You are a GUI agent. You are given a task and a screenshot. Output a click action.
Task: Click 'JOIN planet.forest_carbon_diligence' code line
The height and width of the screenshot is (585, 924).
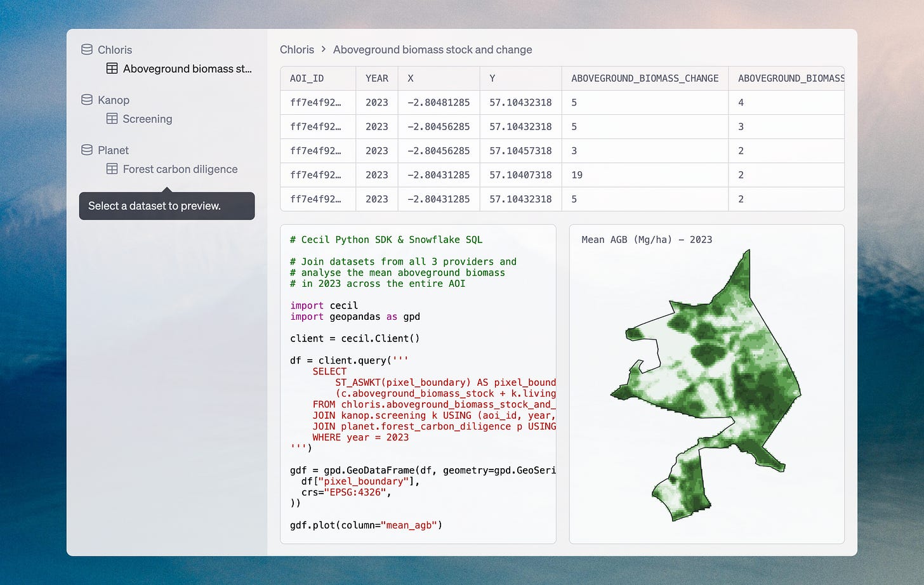tap(434, 426)
